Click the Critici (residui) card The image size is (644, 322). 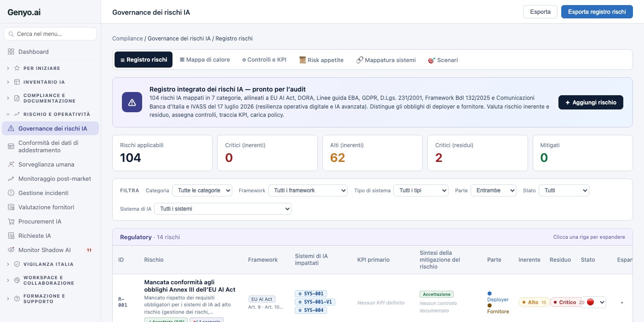point(477,153)
